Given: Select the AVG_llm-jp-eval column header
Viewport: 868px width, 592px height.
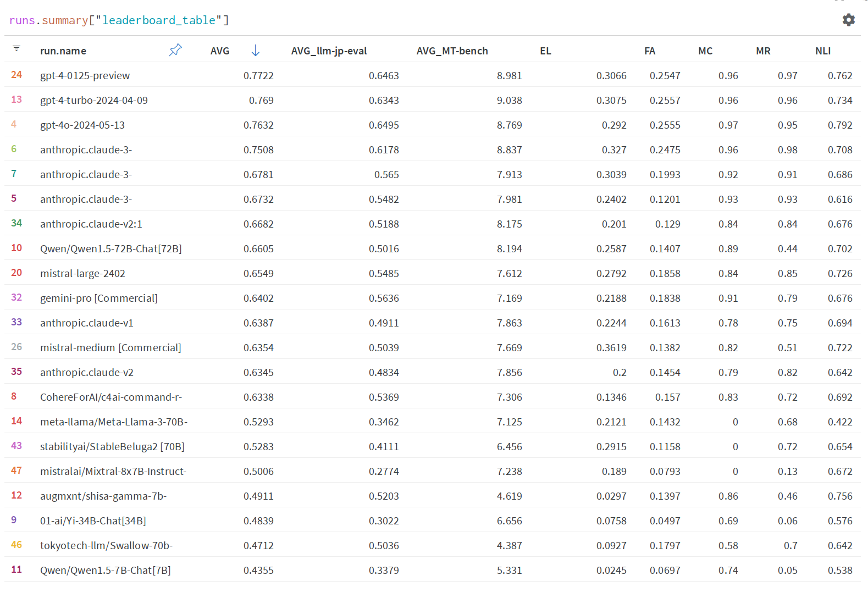Looking at the screenshot, I should click(x=329, y=51).
